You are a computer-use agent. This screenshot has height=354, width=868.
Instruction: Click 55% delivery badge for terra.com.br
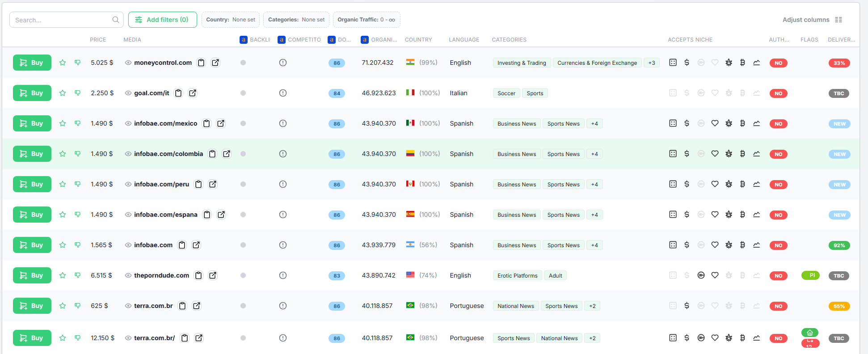(x=839, y=306)
